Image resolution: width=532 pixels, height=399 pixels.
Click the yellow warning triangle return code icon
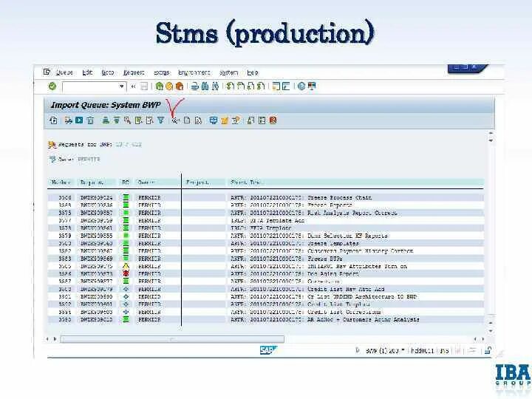(126, 266)
